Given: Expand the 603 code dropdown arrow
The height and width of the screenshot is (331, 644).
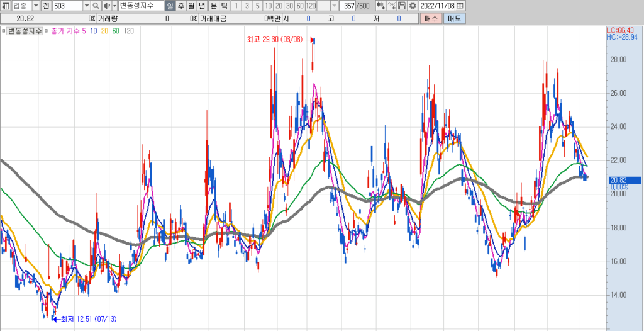Looking at the screenshot, I should click(x=87, y=6).
